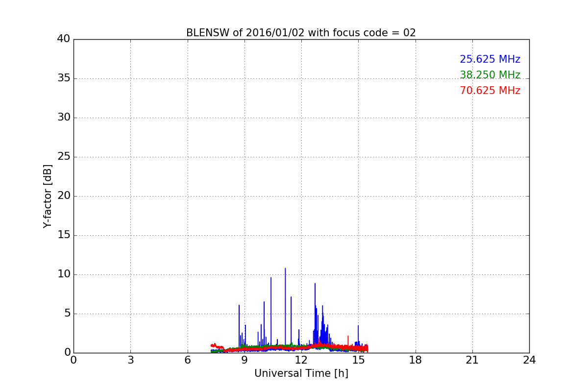Click x-axis tick label 21
Viewport: 588px width, 392px height.
pos(472,360)
